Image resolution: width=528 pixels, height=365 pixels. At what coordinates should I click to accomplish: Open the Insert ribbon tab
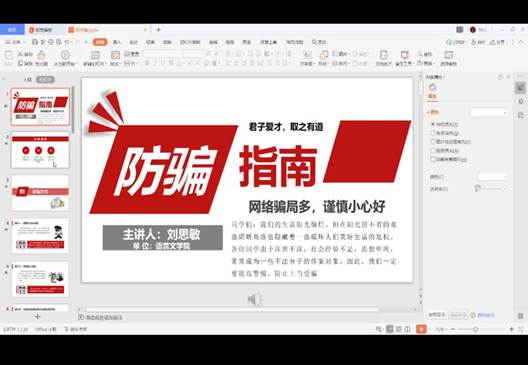tap(117, 42)
